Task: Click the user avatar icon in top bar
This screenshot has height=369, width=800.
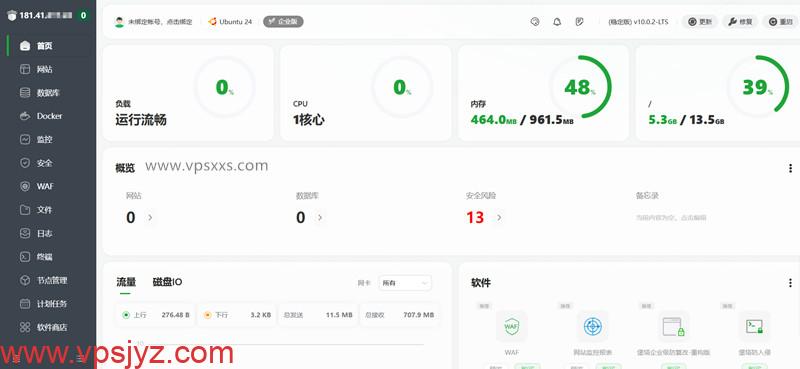Action: tap(119, 22)
